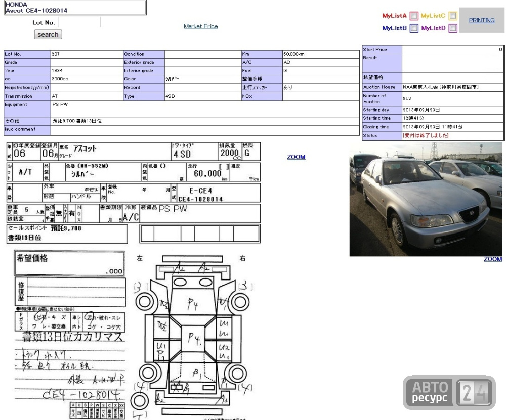Focus the Lot No. input field
Viewport: 506px width, 420px height.
79,22
